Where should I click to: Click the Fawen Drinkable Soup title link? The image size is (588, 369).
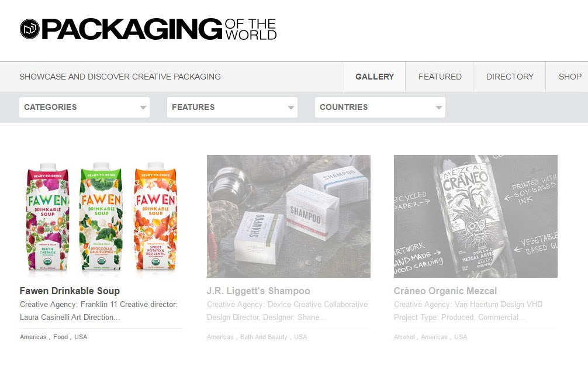[70, 291]
